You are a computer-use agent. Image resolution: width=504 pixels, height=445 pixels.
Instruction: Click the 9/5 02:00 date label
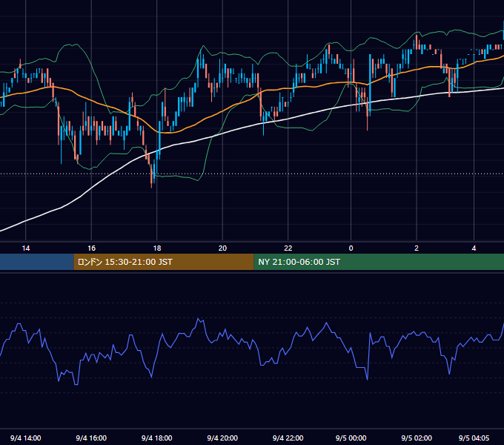pos(417,438)
